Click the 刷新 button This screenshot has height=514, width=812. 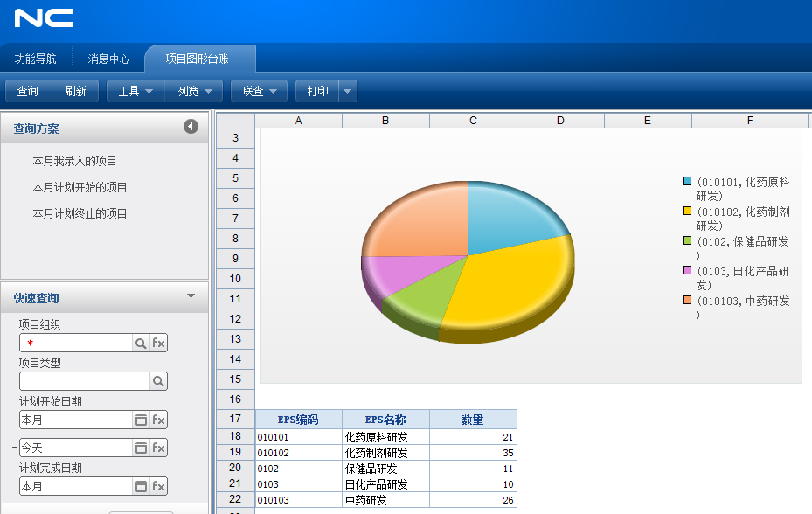tap(75, 91)
